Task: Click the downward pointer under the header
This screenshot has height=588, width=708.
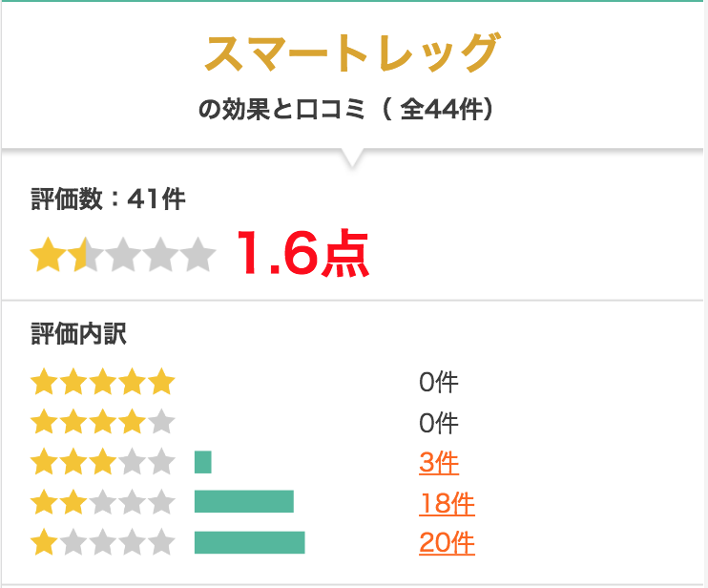Action: (353, 158)
